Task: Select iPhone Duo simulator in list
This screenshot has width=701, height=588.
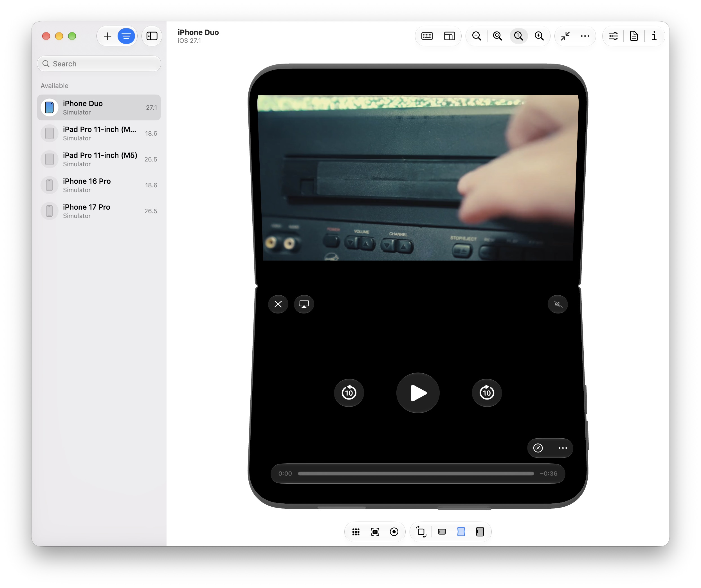Action: tap(99, 107)
